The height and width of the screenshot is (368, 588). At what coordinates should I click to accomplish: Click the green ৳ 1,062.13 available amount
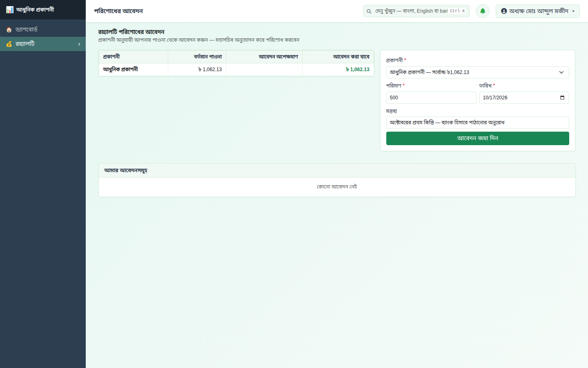pyautogui.click(x=358, y=70)
